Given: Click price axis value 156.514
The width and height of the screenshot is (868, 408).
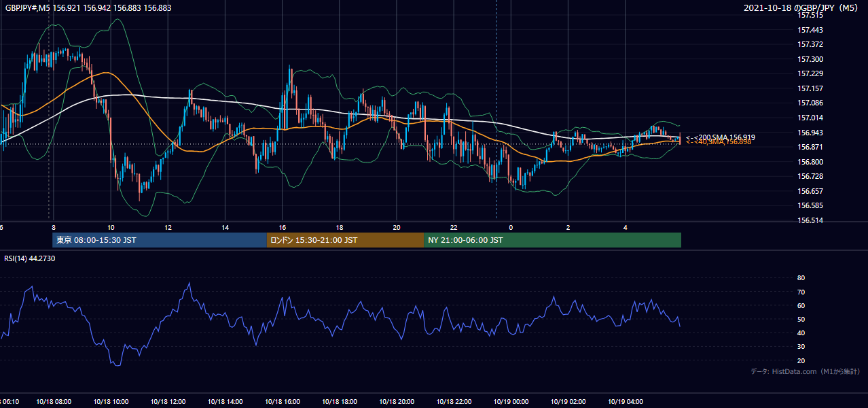Looking at the screenshot, I should (810, 220).
